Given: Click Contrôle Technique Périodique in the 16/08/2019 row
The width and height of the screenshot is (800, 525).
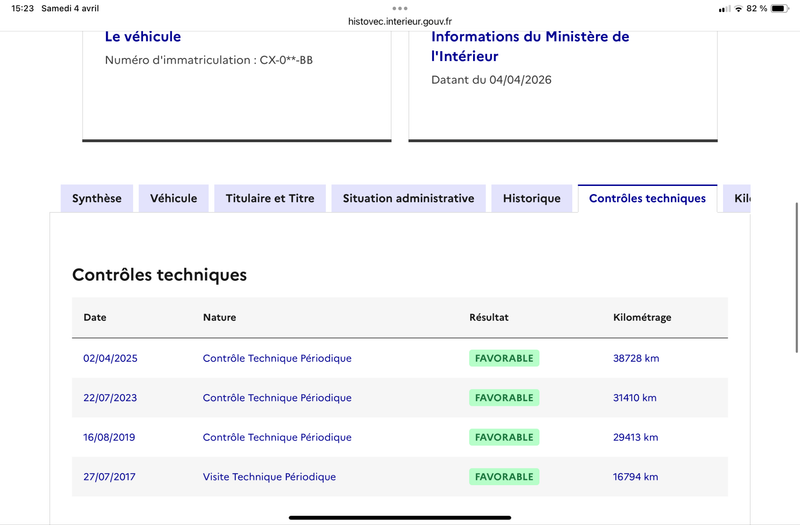Looking at the screenshot, I should (277, 437).
